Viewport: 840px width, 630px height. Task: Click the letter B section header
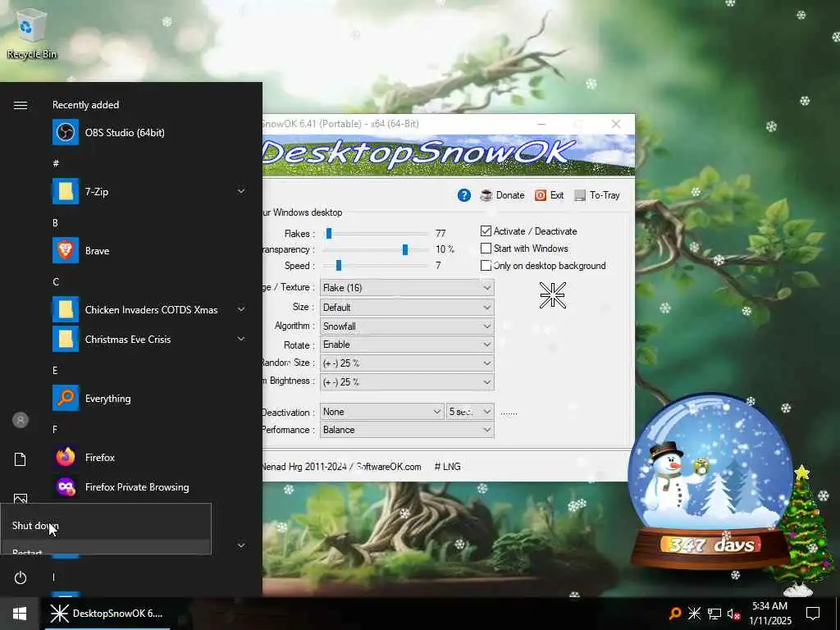pos(55,223)
